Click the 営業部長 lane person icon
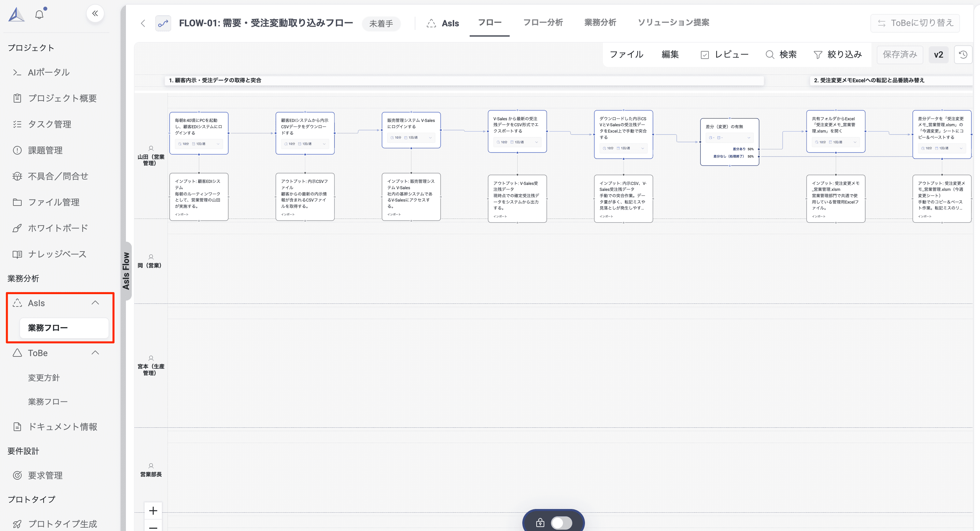 tap(151, 466)
